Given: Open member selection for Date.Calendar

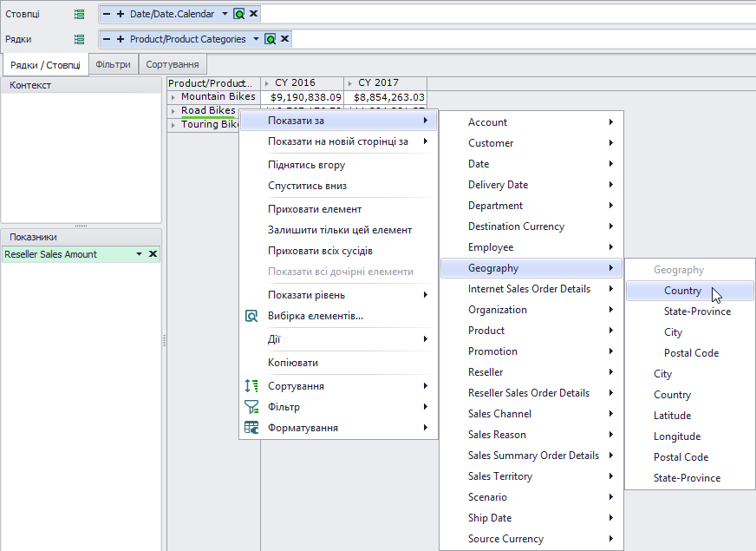Looking at the screenshot, I should click(x=238, y=14).
